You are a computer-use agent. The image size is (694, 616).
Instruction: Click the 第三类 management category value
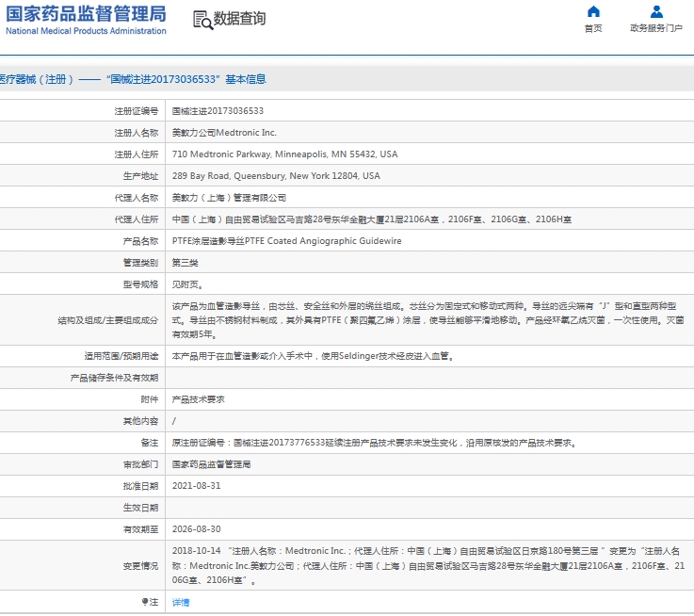pos(185,263)
